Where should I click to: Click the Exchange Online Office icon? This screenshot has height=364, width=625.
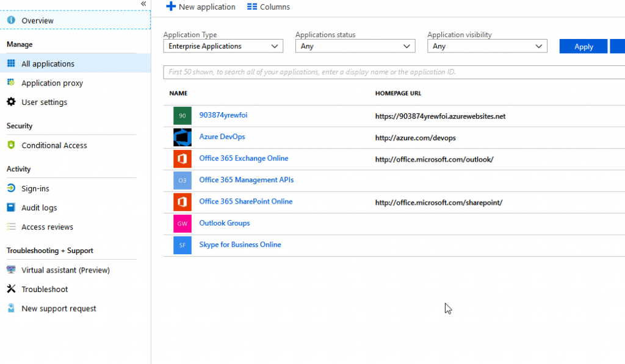[x=182, y=159]
